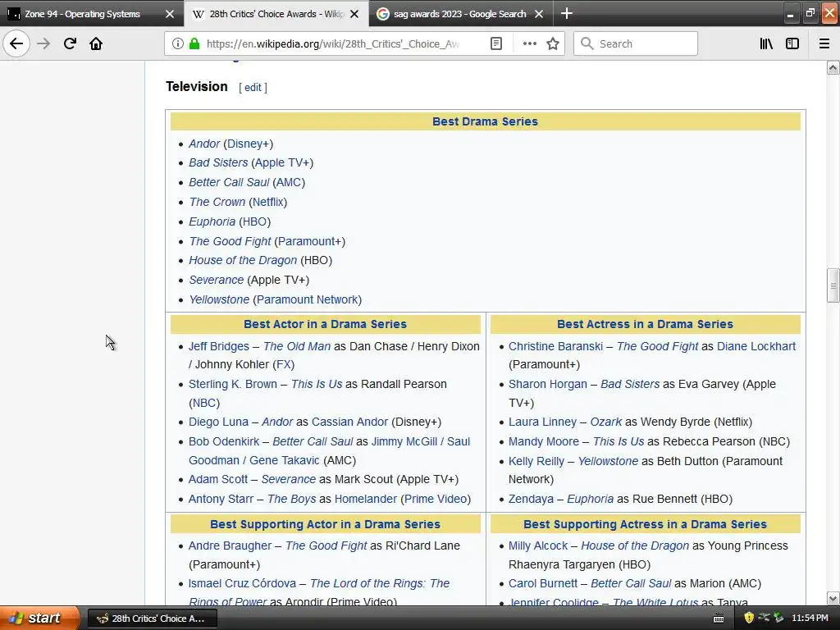Click the Paramount Network link beside Yellowstone
The height and width of the screenshot is (630, 840).
tap(307, 299)
